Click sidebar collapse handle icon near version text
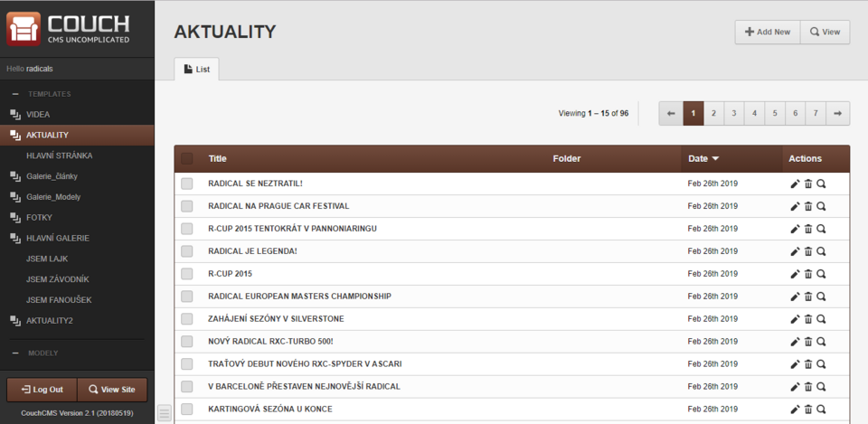 tap(164, 413)
